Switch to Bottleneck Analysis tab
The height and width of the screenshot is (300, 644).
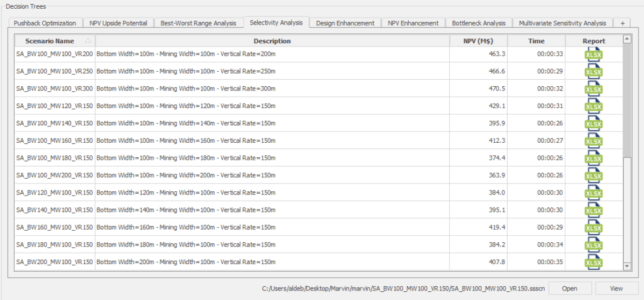click(479, 23)
